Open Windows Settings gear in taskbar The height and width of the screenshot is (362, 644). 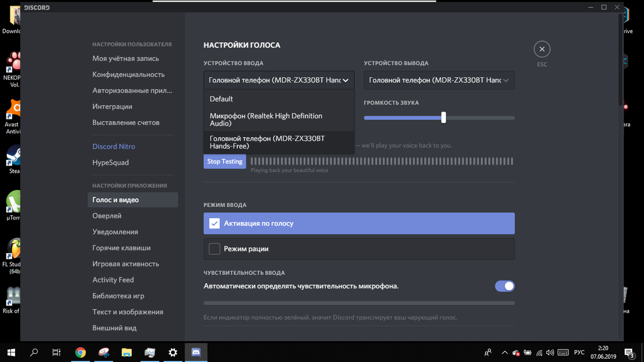173,352
